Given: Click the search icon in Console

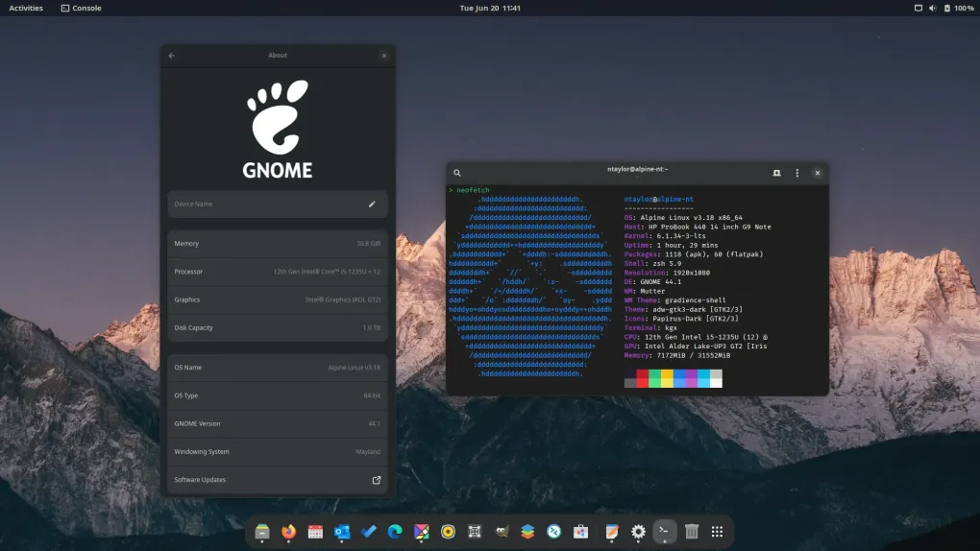Looking at the screenshot, I should (457, 173).
